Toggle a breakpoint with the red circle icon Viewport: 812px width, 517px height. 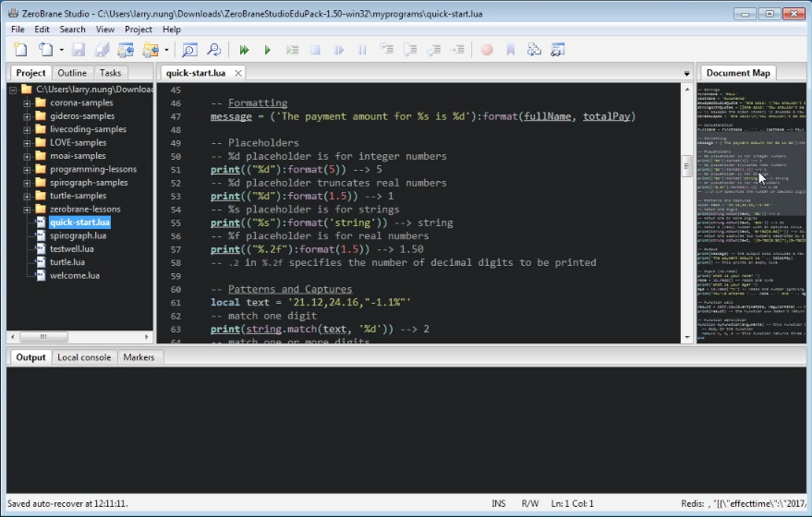click(x=487, y=50)
